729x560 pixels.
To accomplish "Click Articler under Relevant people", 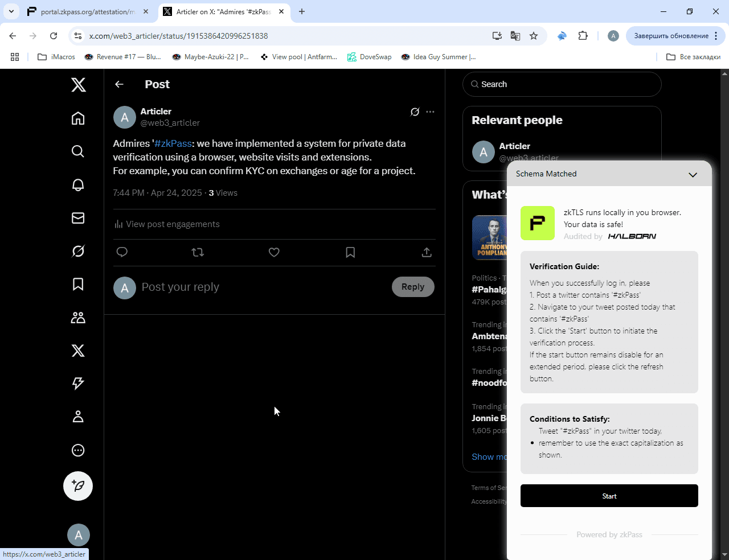I will tap(515, 146).
